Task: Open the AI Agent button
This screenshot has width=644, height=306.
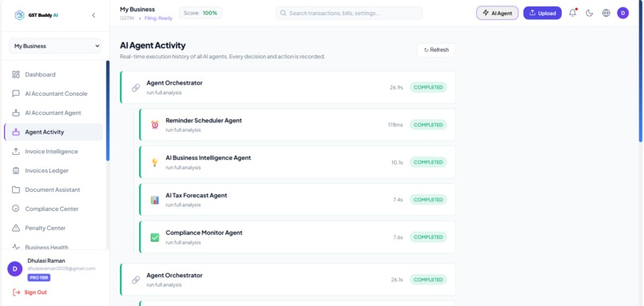Action: tap(497, 13)
